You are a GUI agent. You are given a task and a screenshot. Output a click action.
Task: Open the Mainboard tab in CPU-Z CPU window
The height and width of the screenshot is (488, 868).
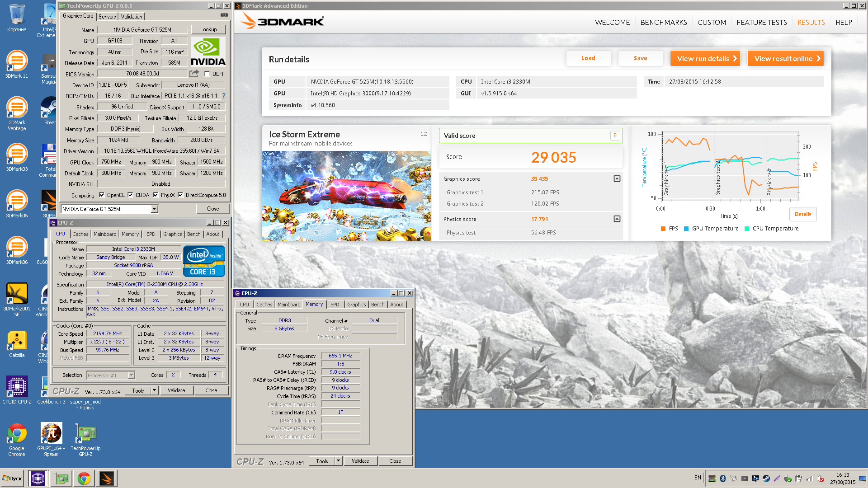105,234
